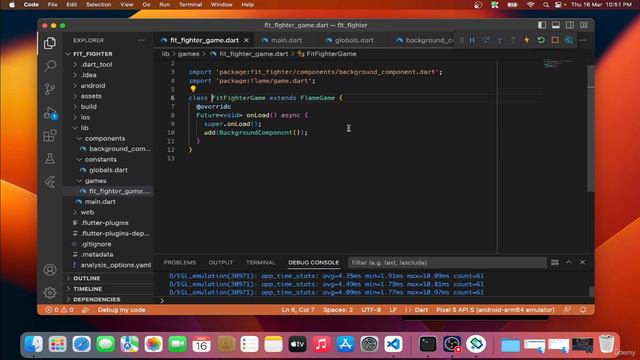
Task: Open Finder from the Dock
Action: pyautogui.click(x=33, y=344)
